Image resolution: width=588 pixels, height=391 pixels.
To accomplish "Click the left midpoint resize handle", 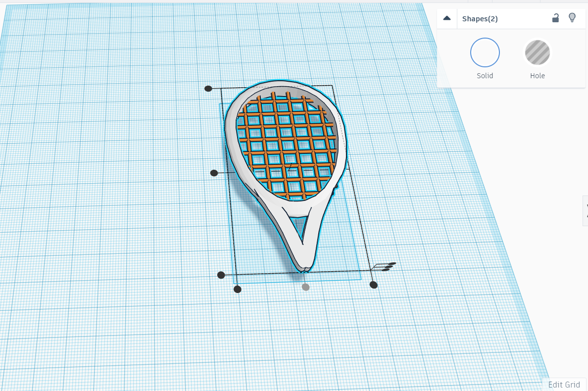I will 214,173.
